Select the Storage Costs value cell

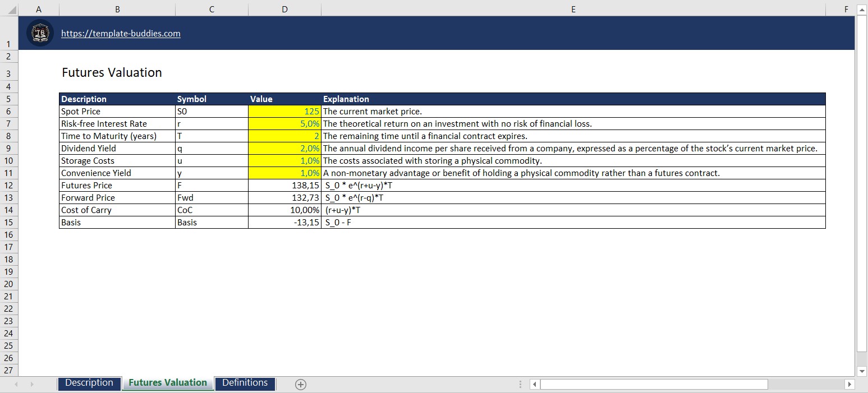[x=284, y=161]
